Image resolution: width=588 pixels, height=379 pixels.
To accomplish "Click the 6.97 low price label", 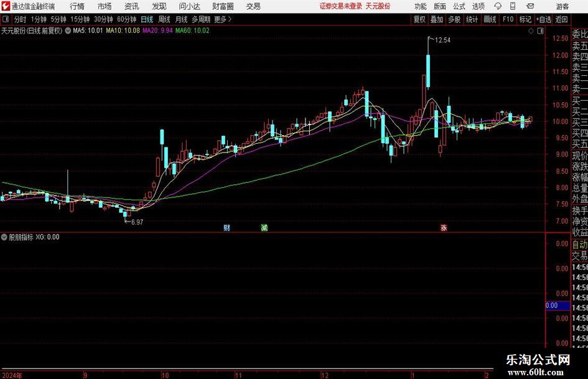I will (x=137, y=222).
